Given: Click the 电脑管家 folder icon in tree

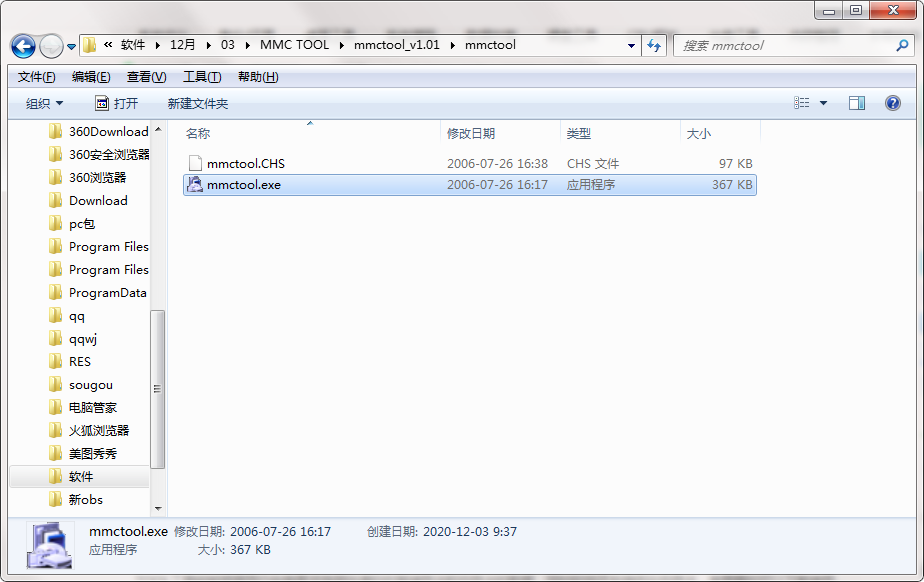Looking at the screenshot, I should (55, 408).
